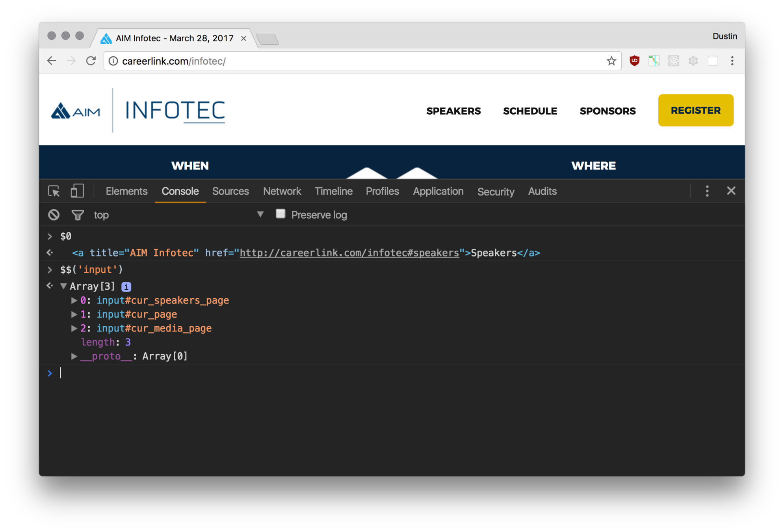Viewport: 784px width, 532px height.
Task: Switch to the Elements tab
Action: tap(126, 191)
